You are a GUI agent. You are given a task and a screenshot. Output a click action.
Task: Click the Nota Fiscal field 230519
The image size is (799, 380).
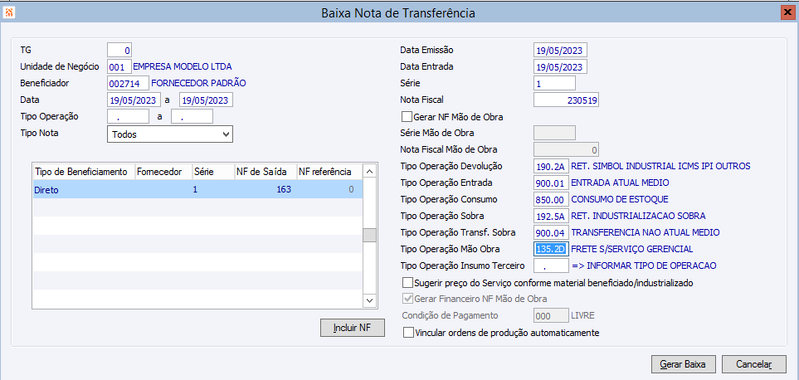566,100
